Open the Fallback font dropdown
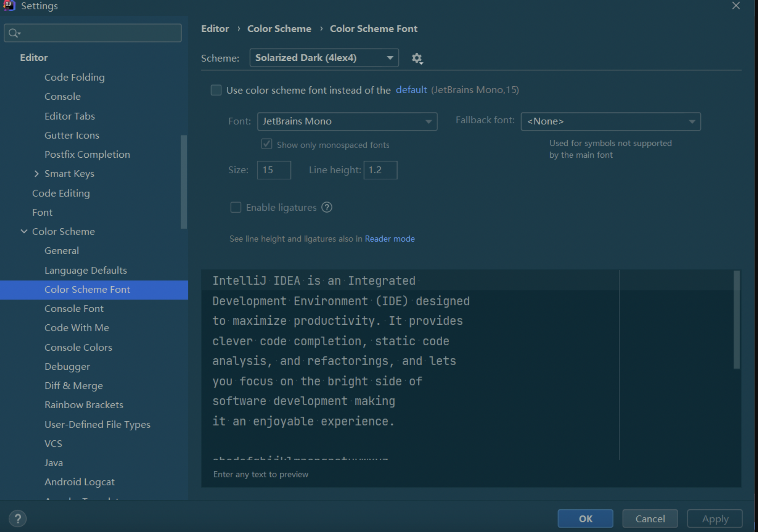Viewport: 758px width, 532px height. click(610, 122)
